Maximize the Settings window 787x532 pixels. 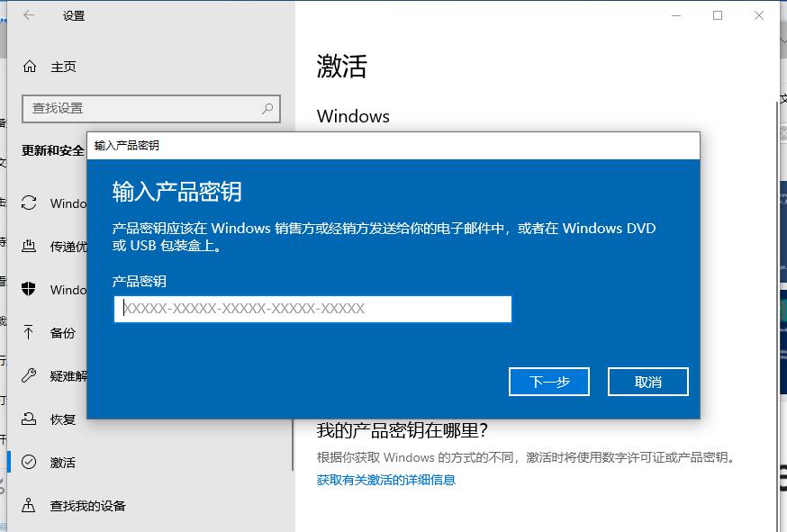point(718,15)
